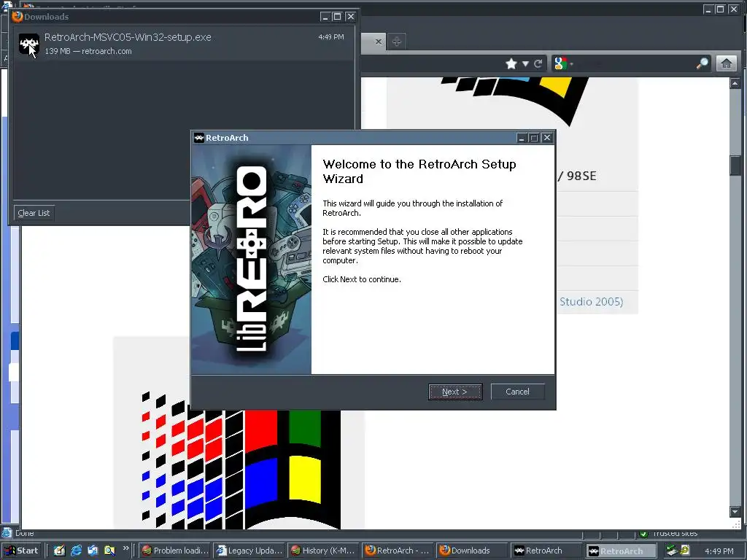Go to the browser home page icon

[x=727, y=63]
